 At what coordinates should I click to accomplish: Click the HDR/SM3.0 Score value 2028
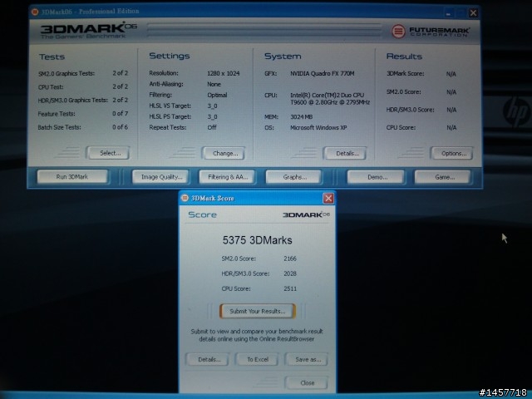290,273
